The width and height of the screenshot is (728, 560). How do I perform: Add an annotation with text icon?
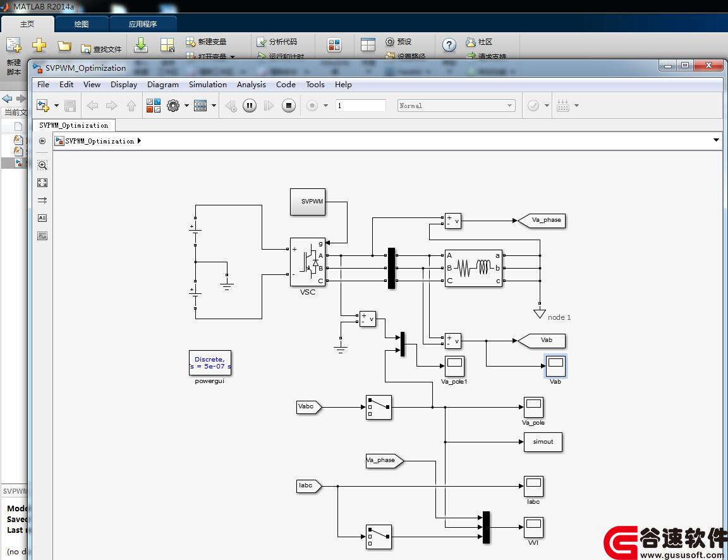point(42,218)
